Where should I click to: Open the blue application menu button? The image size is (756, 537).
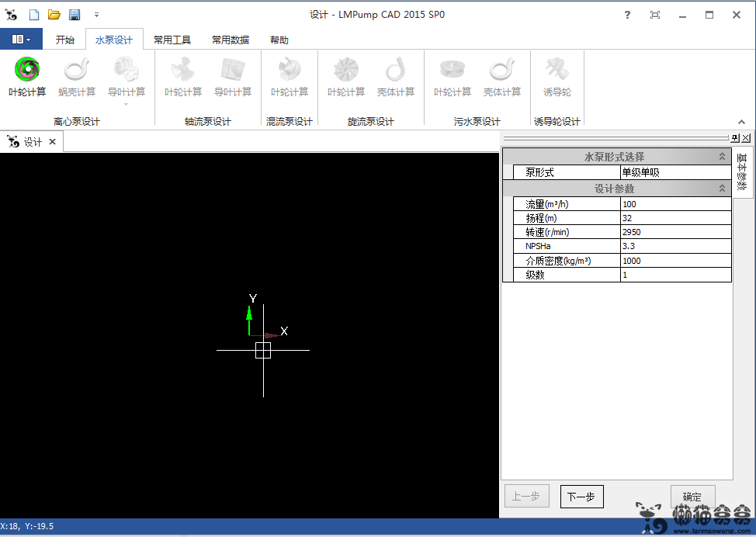coord(21,39)
